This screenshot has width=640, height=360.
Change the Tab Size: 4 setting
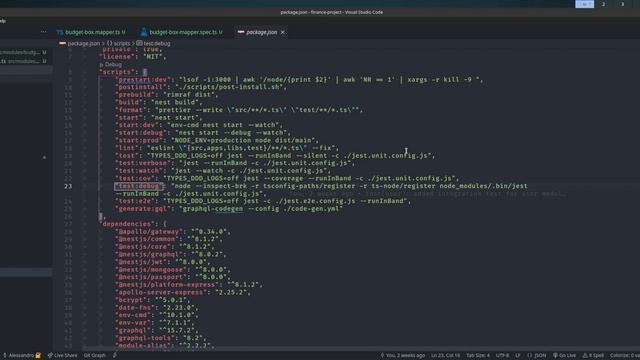point(478,356)
